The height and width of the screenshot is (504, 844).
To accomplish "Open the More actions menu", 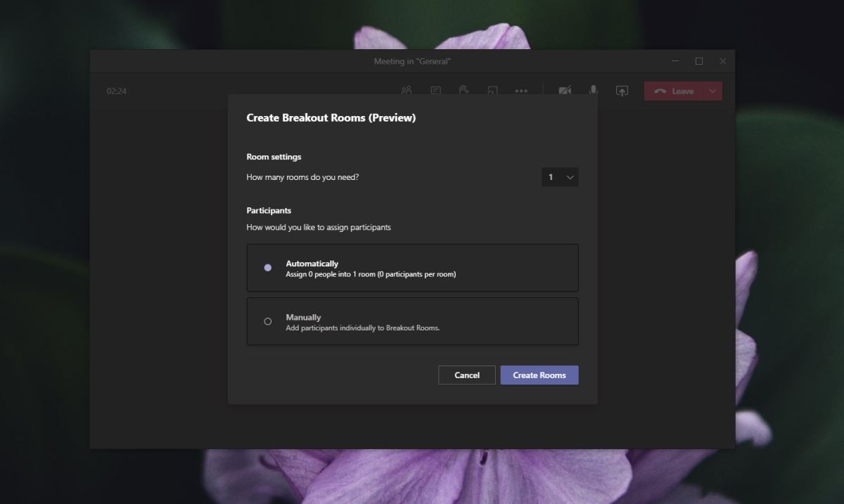I will (x=521, y=91).
